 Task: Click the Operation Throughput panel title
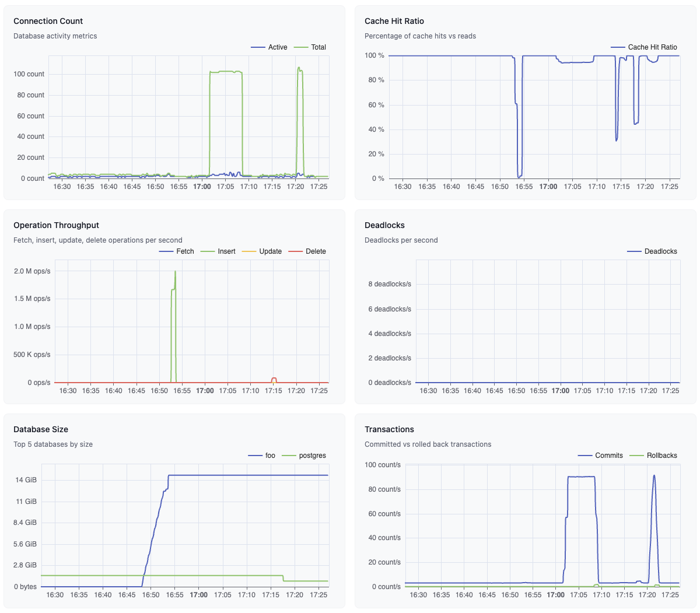57,225
